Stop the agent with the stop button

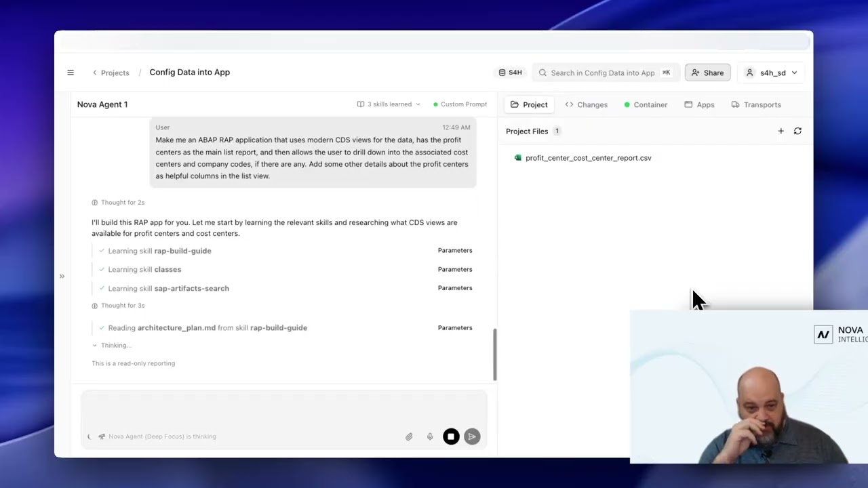tap(451, 437)
